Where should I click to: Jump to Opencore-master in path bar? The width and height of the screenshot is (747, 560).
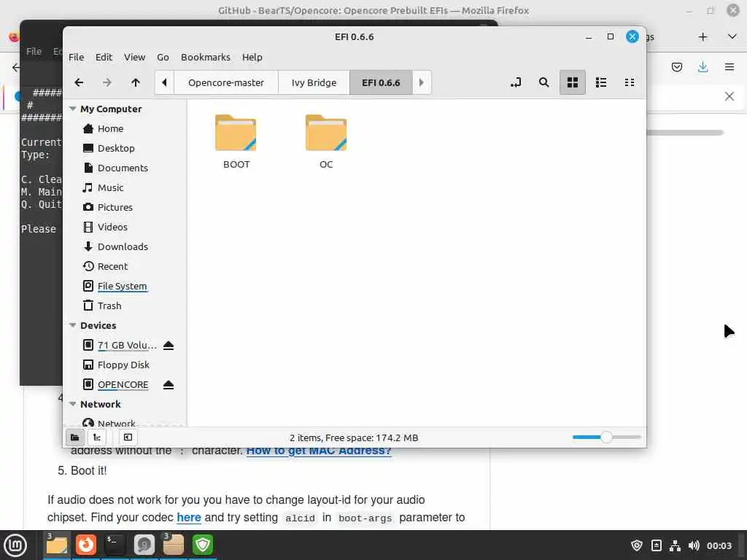click(226, 82)
